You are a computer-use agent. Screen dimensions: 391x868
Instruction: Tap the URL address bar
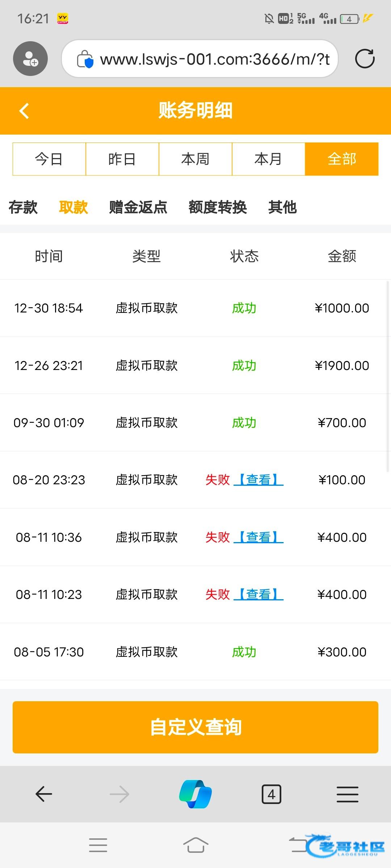click(x=214, y=59)
